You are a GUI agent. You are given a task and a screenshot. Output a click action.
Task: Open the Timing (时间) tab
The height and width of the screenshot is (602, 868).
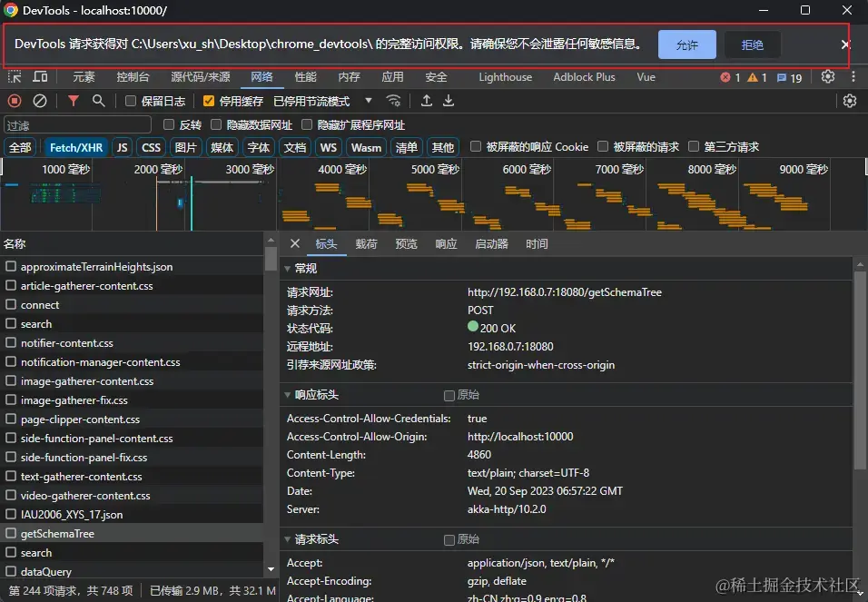[x=537, y=243]
